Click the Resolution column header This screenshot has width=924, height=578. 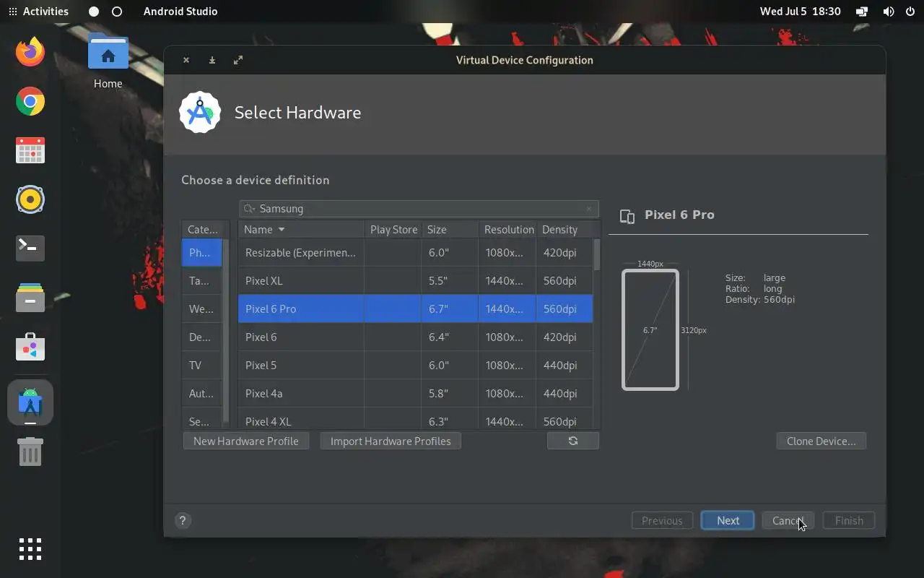point(507,229)
